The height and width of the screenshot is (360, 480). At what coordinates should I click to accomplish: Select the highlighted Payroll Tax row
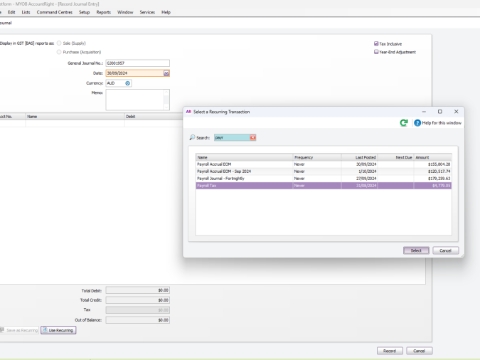(323, 186)
